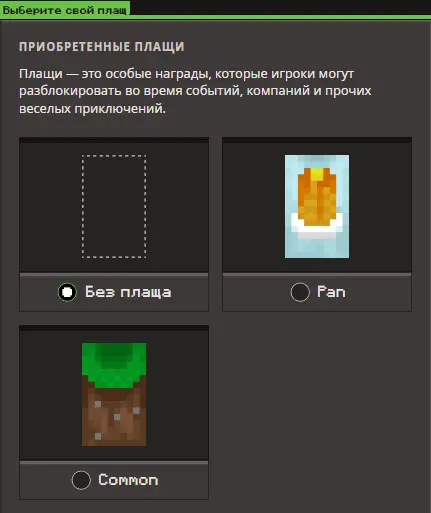Image resolution: width=431 pixels, height=513 pixels.
Task: Click the Без плаща label text
Action: (x=128, y=292)
